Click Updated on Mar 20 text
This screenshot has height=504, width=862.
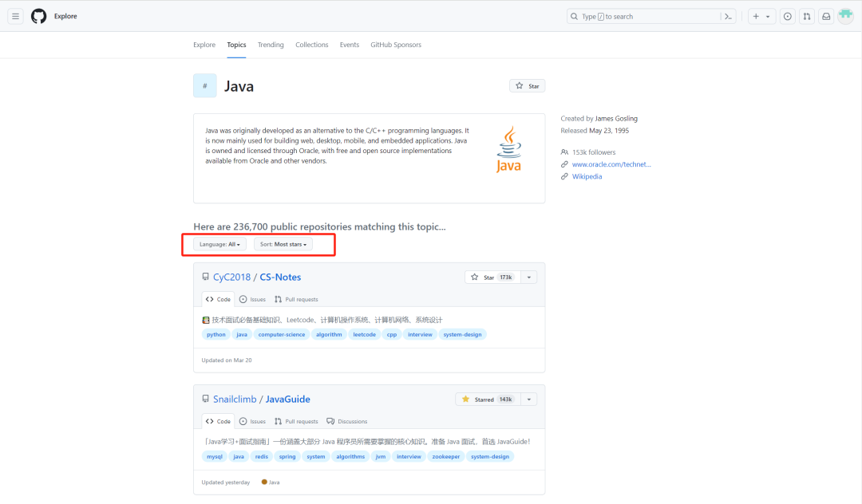227,360
